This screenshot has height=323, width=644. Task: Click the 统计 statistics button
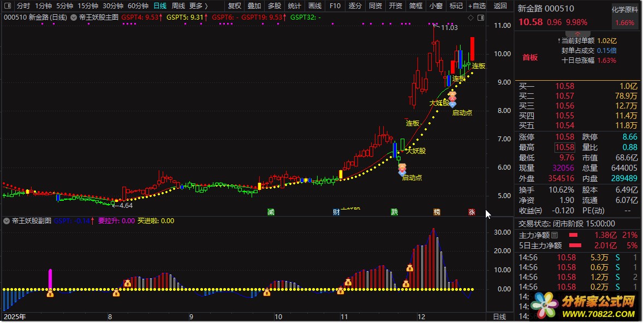[295, 6]
